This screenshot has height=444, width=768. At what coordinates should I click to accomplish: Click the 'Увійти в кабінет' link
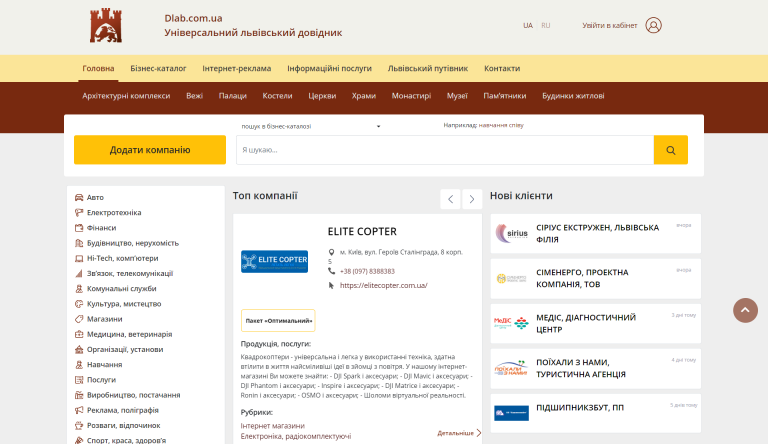tap(610, 25)
